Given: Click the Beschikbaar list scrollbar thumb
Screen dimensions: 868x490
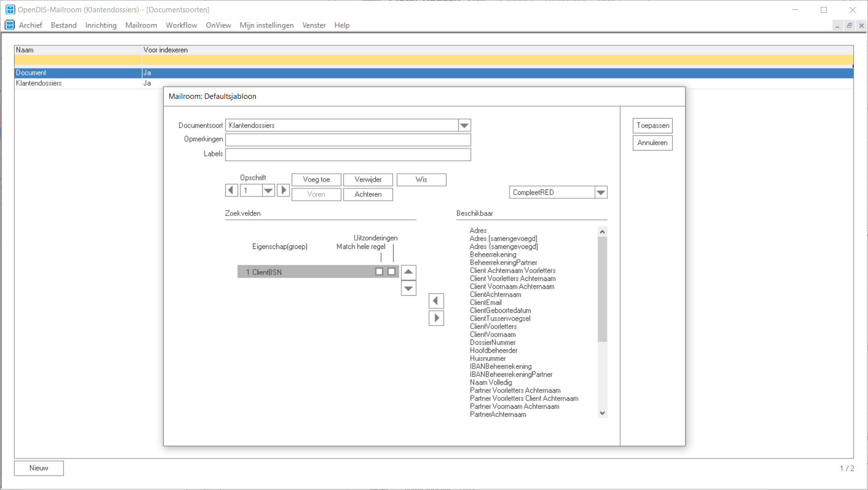Looking at the screenshot, I should point(602,289).
